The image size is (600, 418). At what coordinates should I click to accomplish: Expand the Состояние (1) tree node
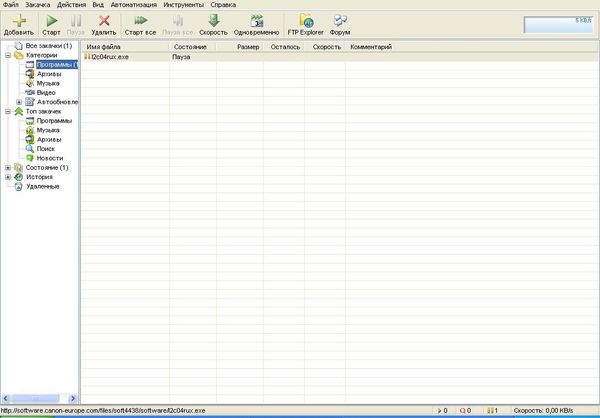pyautogui.click(x=8, y=167)
